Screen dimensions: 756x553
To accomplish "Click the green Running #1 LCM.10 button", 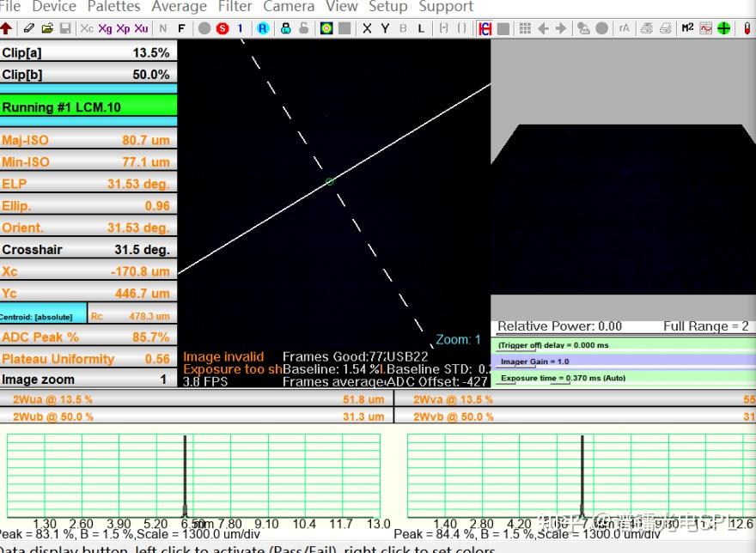I will click(88, 107).
